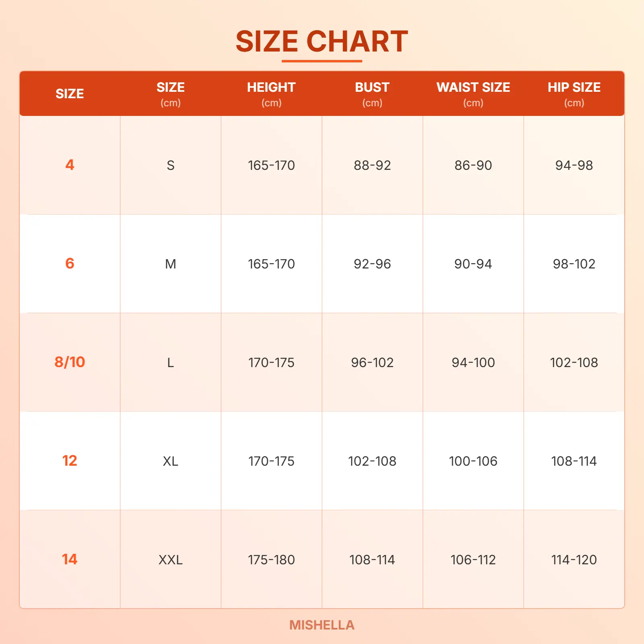Select the size 14 row label
644x644 pixels.
pyautogui.click(x=70, y=559)
